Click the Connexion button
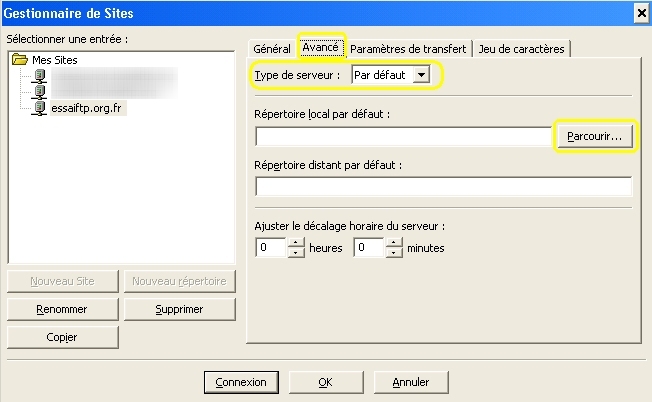Viewport: 652px width, 402px height. pos(241,382)
